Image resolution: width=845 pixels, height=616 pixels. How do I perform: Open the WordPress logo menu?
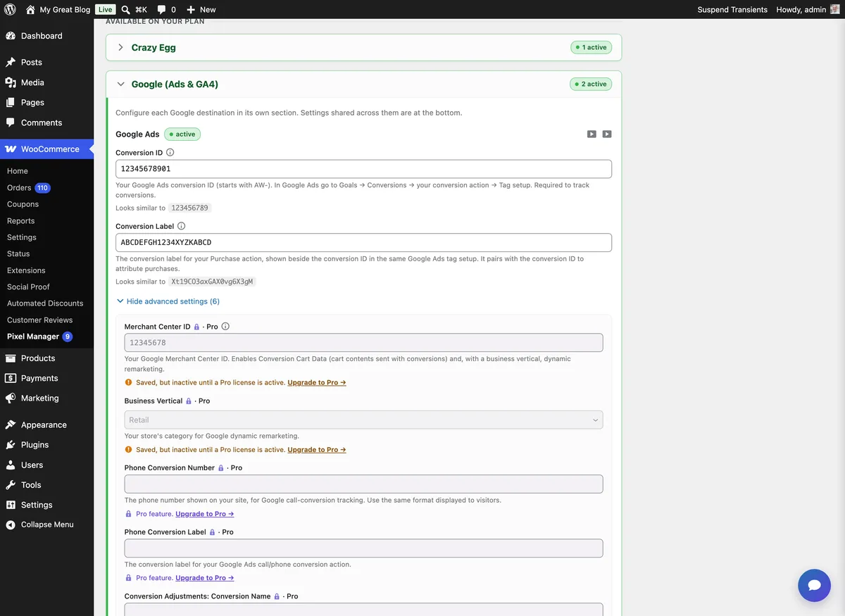click(x=11, y=9)
